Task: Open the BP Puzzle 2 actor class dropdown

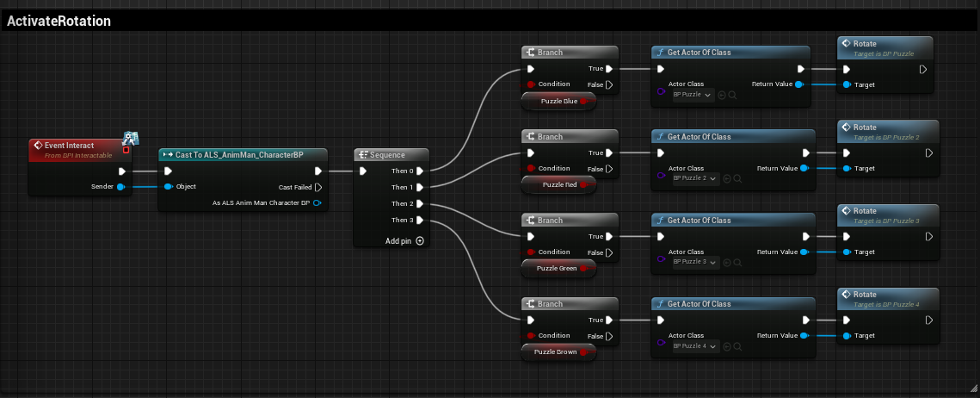Action: coord(694,178)
